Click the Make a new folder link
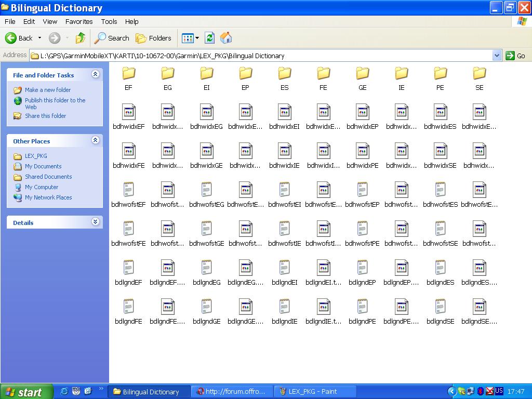The width and height of the screenshot is (532, 399). click(x=48, y=90)
